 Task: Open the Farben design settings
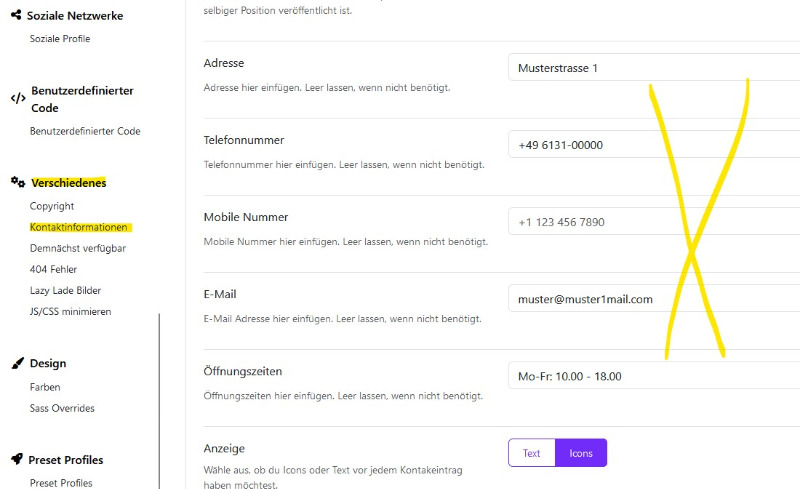click(45, 387)
